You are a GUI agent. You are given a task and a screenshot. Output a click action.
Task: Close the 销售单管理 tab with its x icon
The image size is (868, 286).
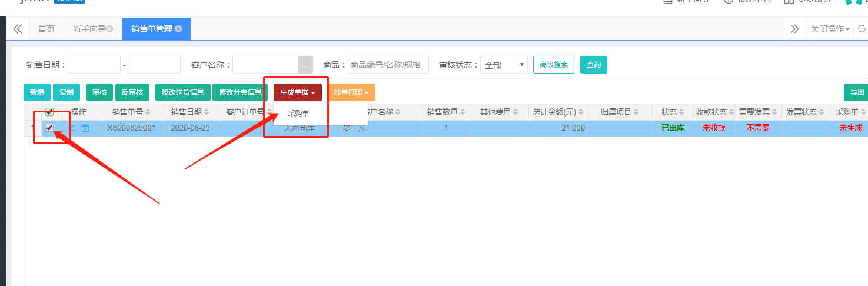(178, 29)
